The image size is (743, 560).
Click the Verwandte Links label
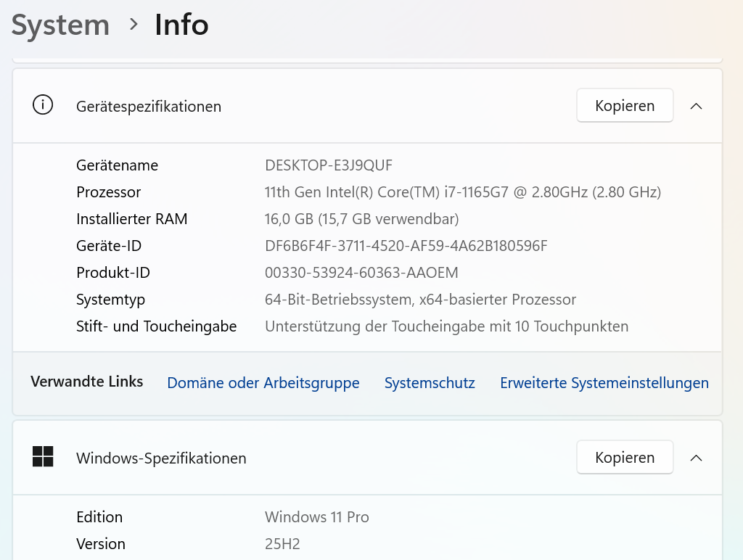click(x=87, y=382)
